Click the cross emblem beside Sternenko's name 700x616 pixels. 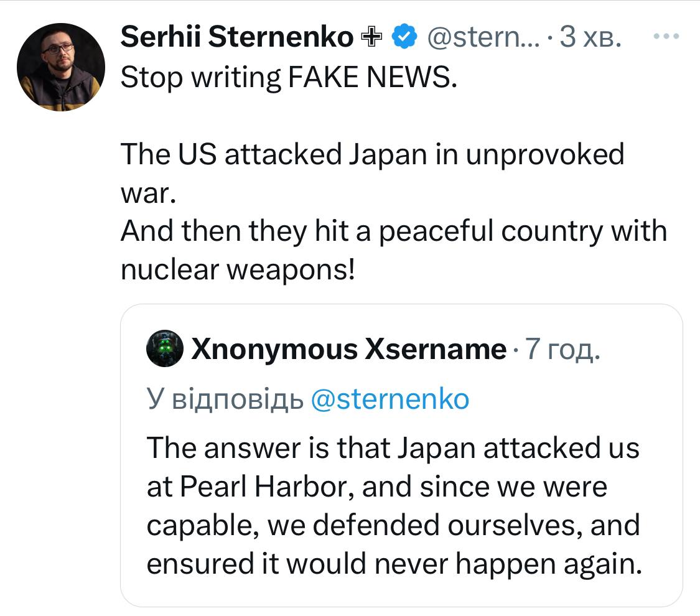pos(372,39)
